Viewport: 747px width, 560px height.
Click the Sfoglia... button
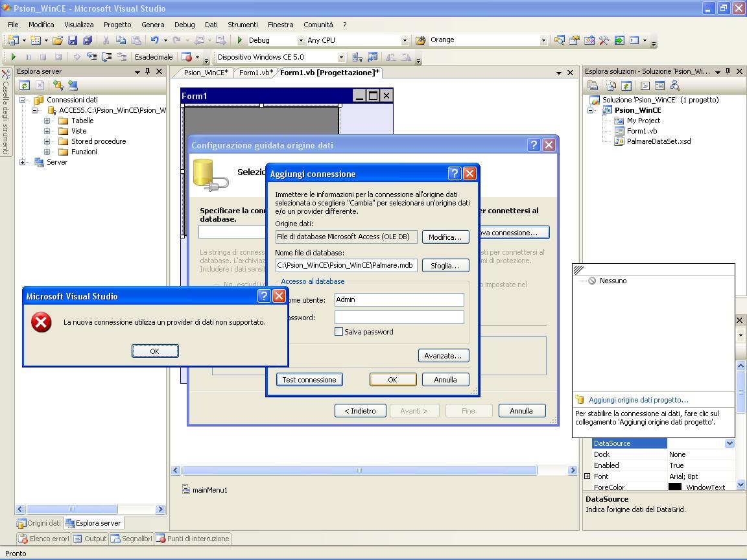(x=445, y=265)
